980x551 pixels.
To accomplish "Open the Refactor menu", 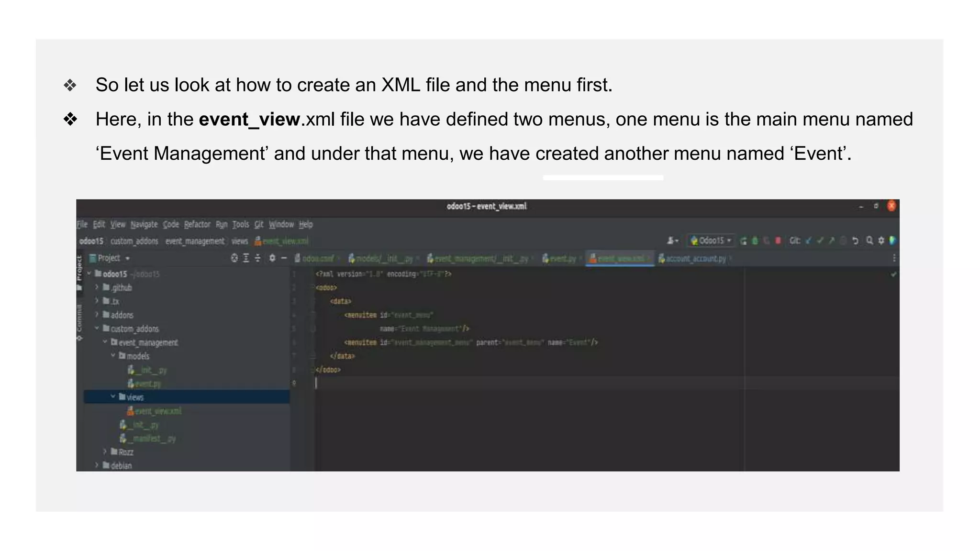I will click(197, 224).
